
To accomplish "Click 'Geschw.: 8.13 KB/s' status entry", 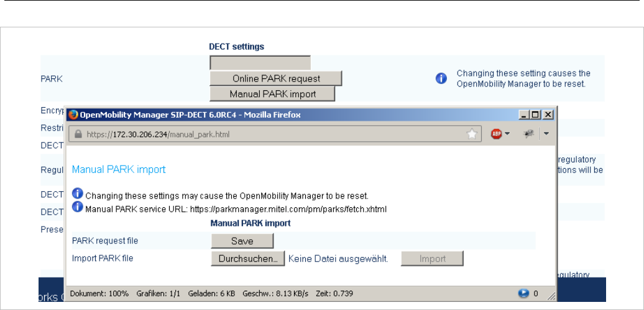I will [x=275, y=294].
